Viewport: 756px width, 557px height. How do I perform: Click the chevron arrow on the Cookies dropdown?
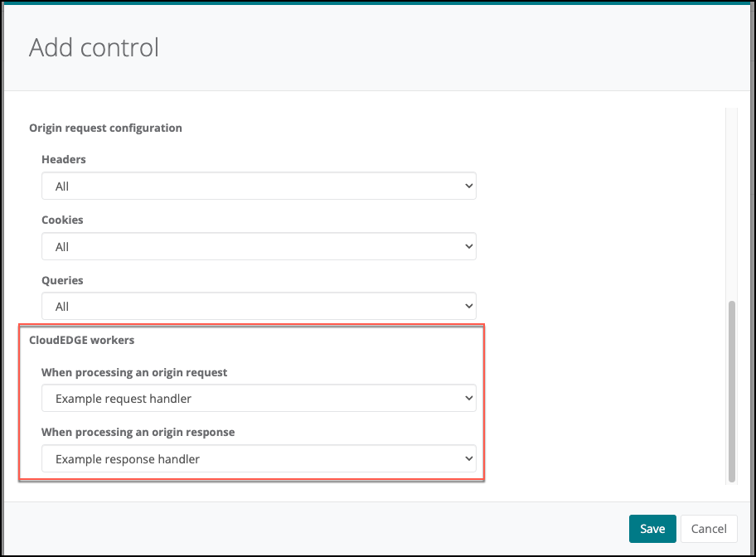click(x=468, y=247)
